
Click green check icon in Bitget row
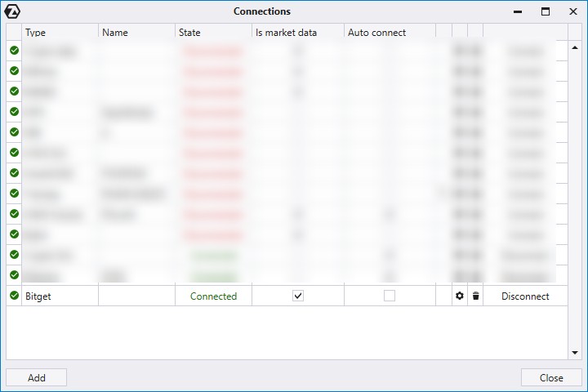pyautogui.click(x=14, y=296)
